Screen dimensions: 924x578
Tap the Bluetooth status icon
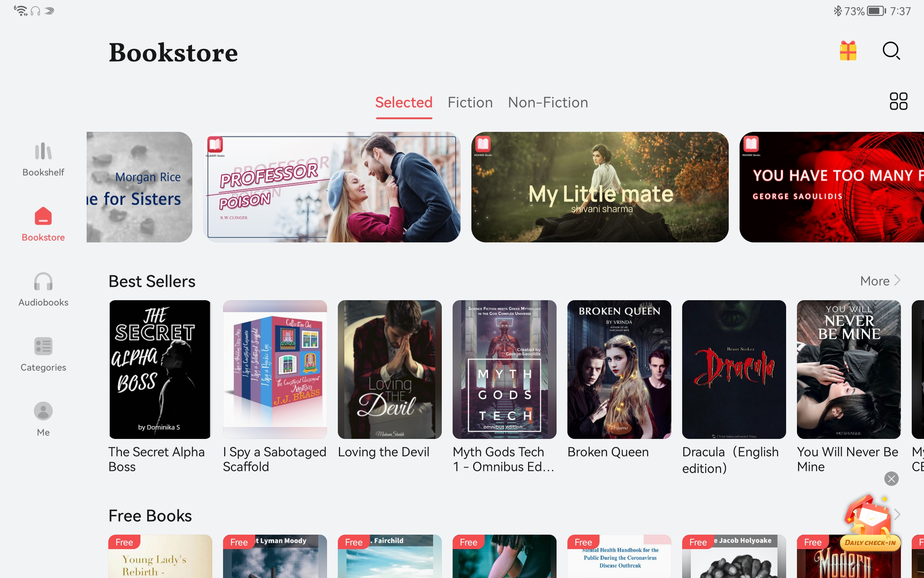[837, 11]
